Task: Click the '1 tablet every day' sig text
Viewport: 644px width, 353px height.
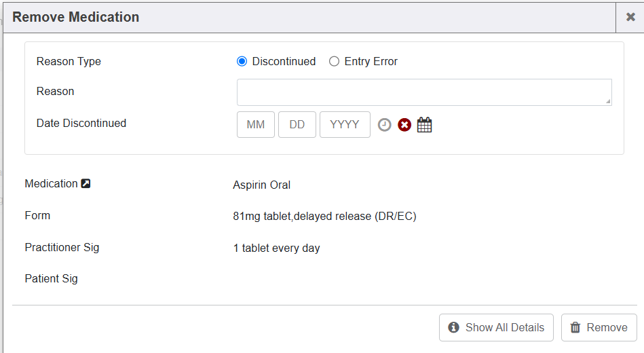Action: tap(276, 248)
